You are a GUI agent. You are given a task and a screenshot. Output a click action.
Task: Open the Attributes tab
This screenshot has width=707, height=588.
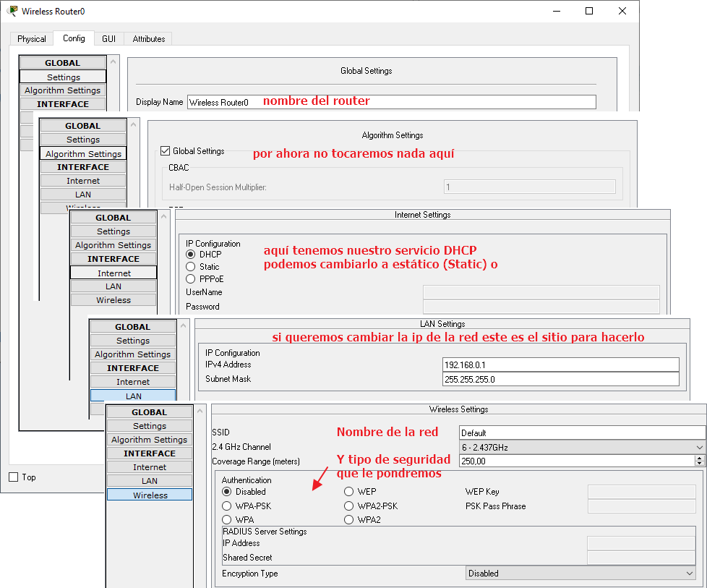[148, 39]
